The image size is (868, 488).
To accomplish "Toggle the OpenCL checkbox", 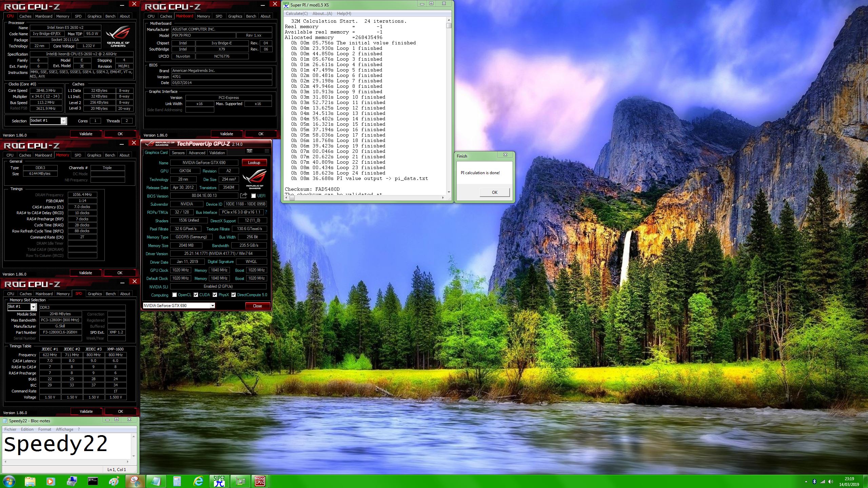I will pos(174,295).
